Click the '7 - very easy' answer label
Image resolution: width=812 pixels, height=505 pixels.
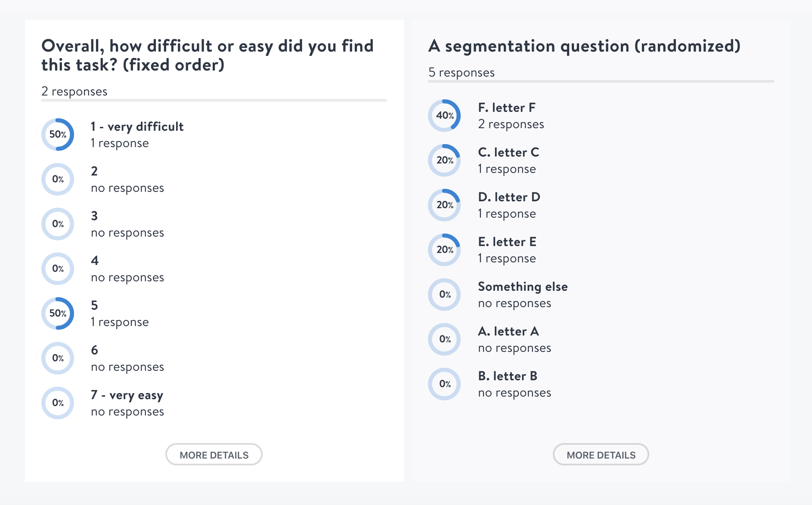[127, 395]
